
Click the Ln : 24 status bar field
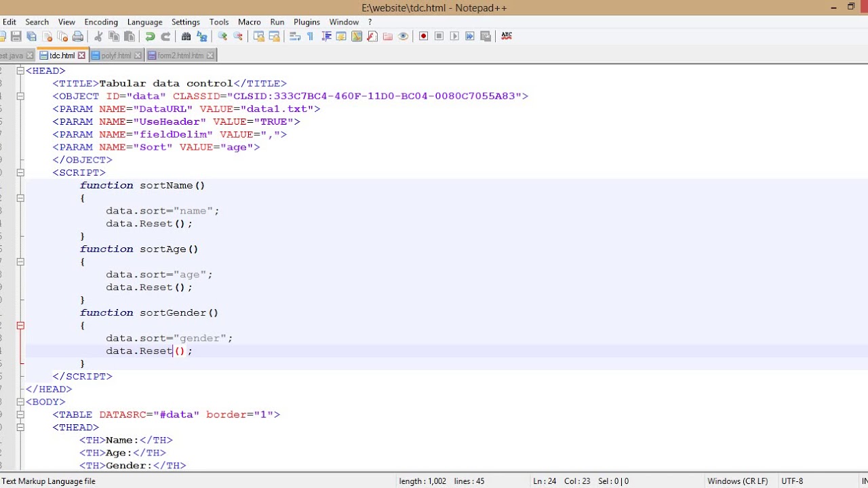click(x=545, y=481)
